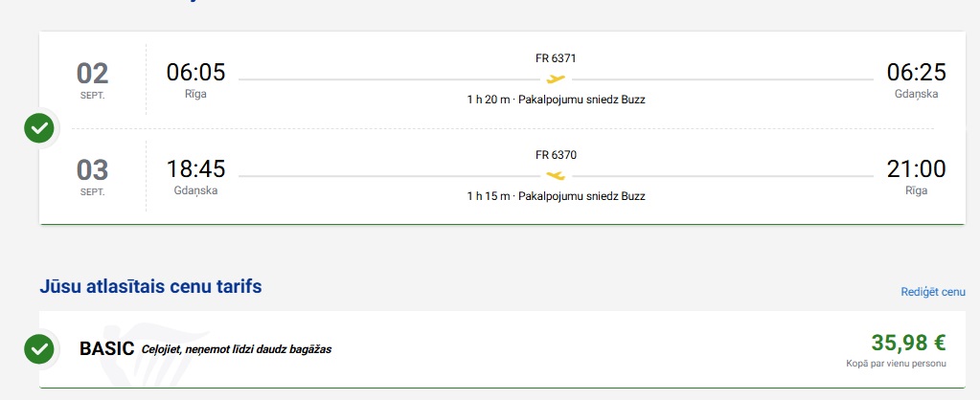This screenshot has height=400, width=980.
Task: Click flight number FR 6371
Action: 556,58
